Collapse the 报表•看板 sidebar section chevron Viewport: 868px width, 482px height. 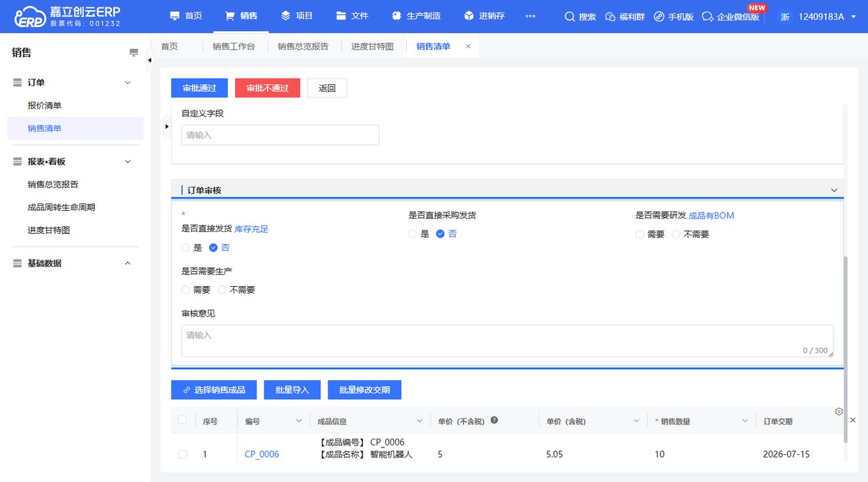(127, 162)
